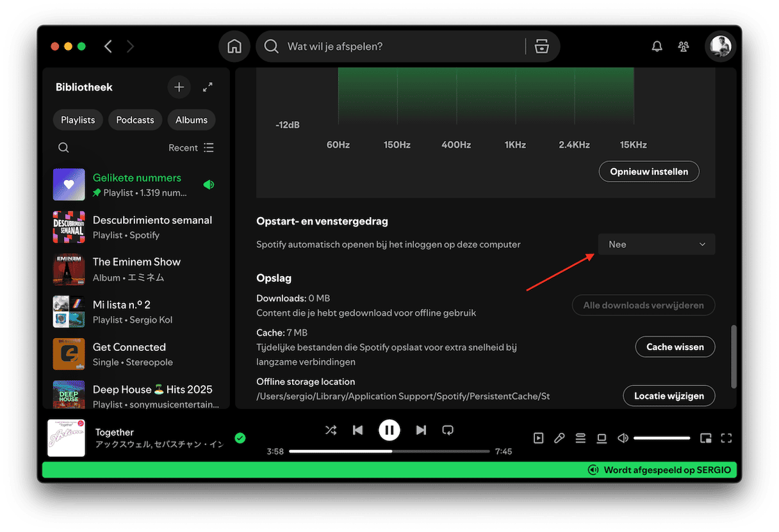The width and height of the screenshot is (779, 532).
Task: Type in the 'Wat wil je afspelen?' search field
Action: [397, 47]
